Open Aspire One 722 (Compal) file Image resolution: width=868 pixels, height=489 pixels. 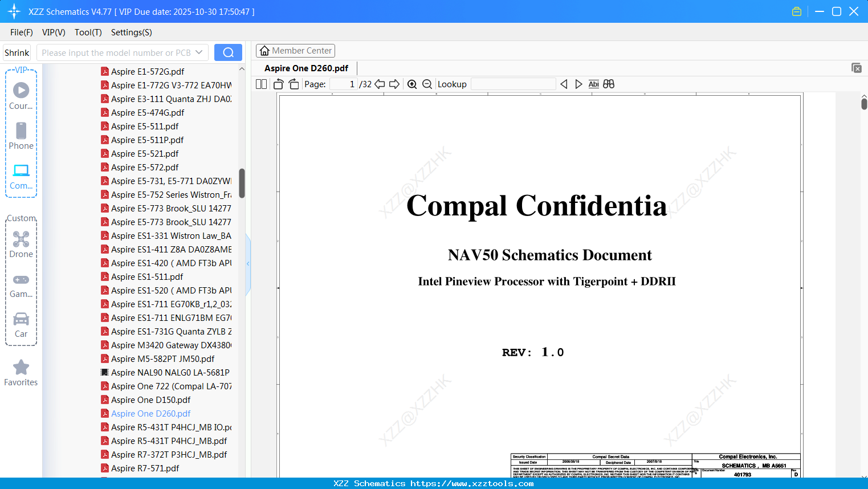[x=166, y=386]
